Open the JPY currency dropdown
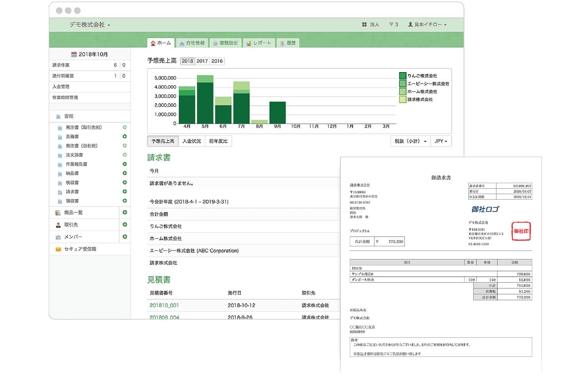Image resolution: width=588 pixels, height=382 pixels. pos(441,141)
